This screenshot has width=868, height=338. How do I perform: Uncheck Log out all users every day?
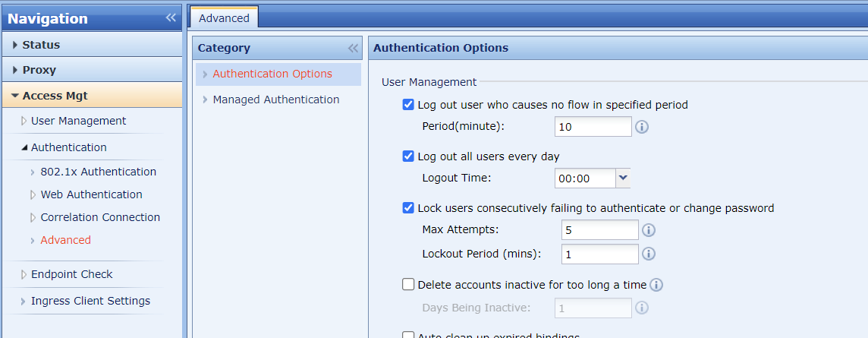coord(408,156)
